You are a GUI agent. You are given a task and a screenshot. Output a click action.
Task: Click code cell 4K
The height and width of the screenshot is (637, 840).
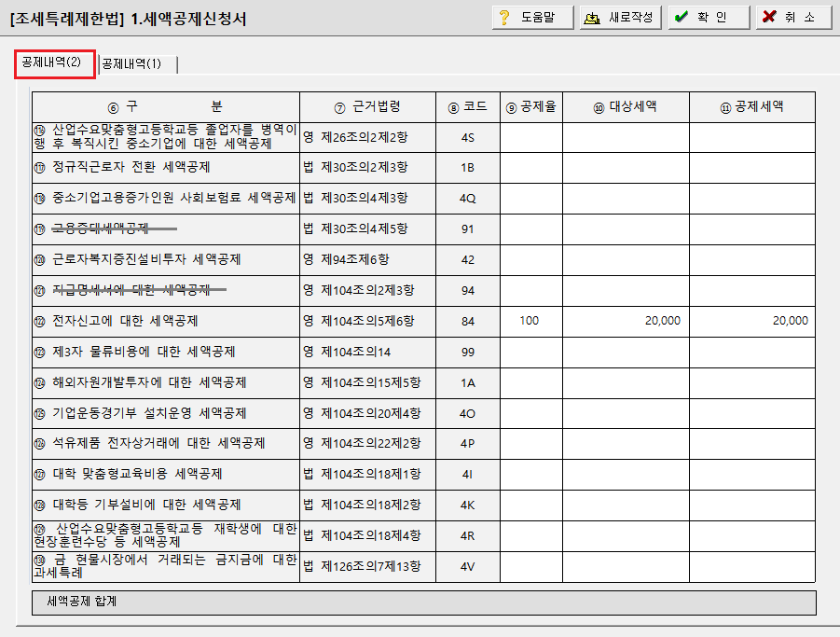point(468,505)
